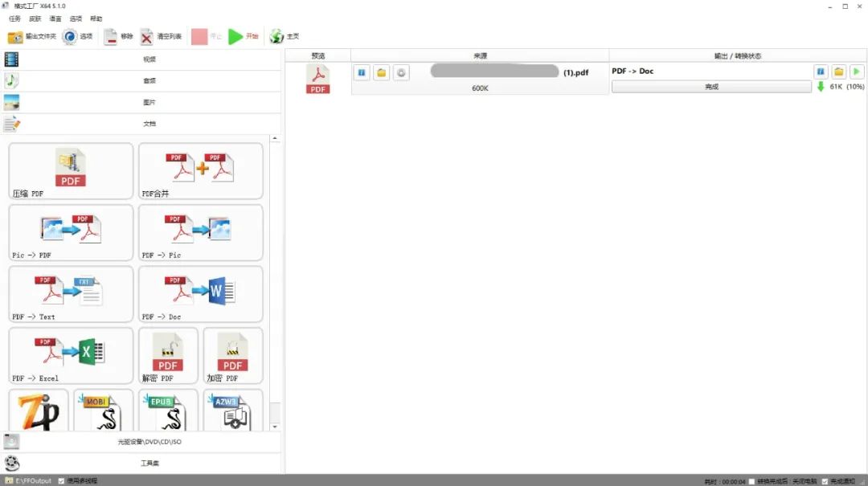Open the source file folder icon
Image resolution: width=868 pixels, height=486 pixels.
click(x=382, y=72)
